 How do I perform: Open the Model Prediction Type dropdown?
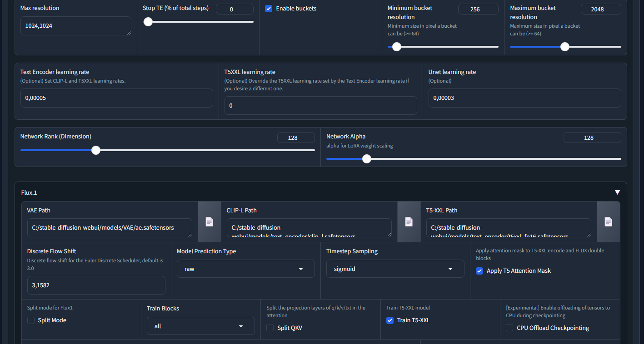click(x=246, y=269)
